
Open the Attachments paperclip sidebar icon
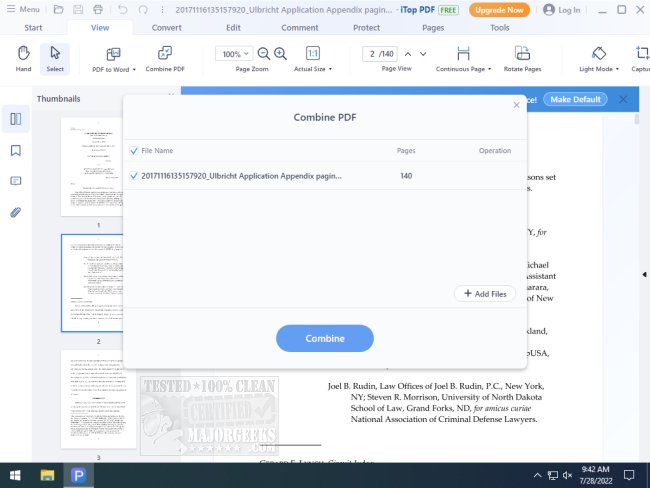[16, 212]
